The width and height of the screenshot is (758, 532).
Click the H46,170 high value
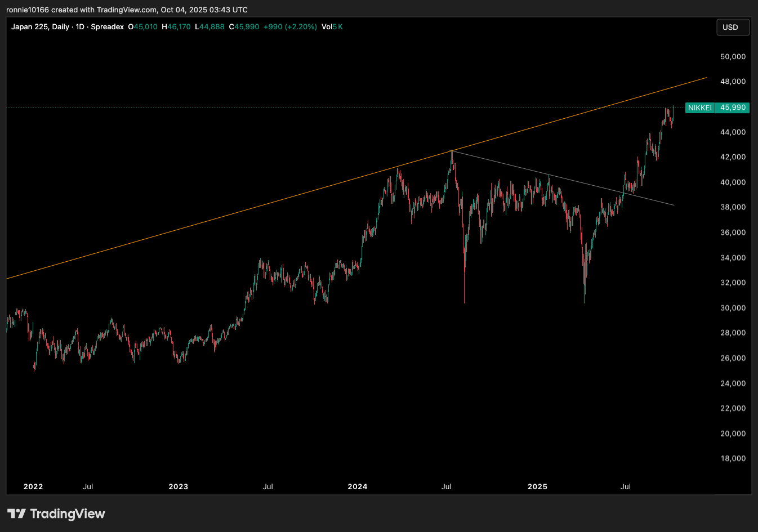pyautogui.click(x=176, y=26)
